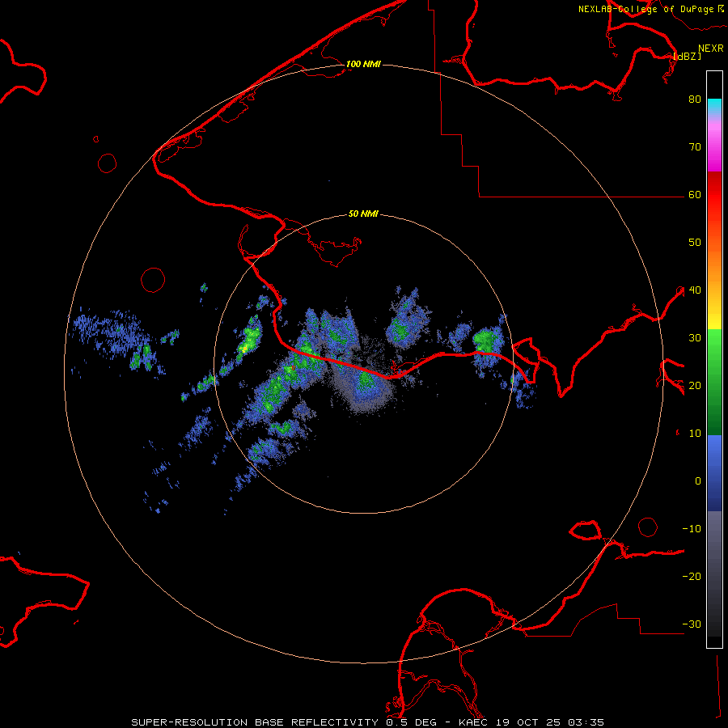This screenshot has height=728, width=728.
Task: Click the 40 value on the dBZ scale
Action: [695, 290]
